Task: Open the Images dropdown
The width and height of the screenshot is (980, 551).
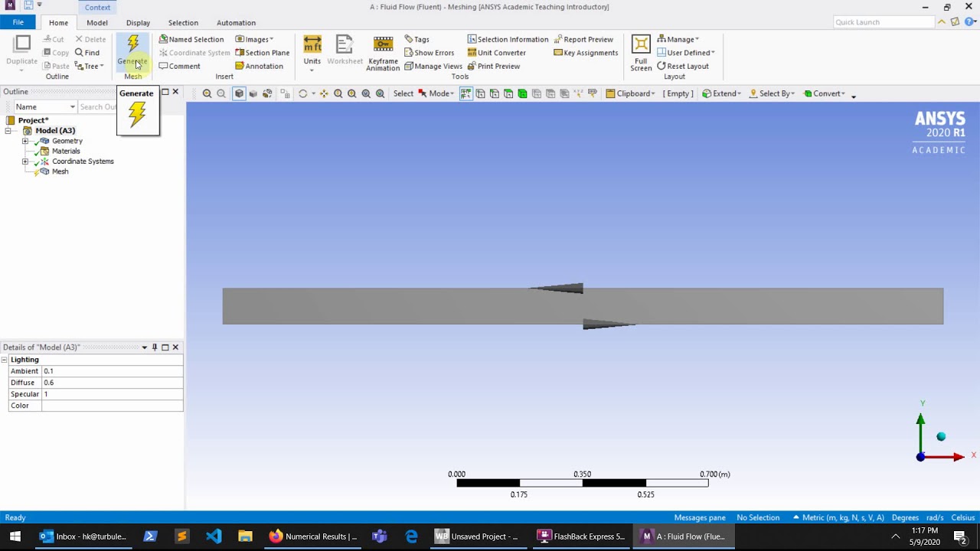Action: click(x=254, y=39)
